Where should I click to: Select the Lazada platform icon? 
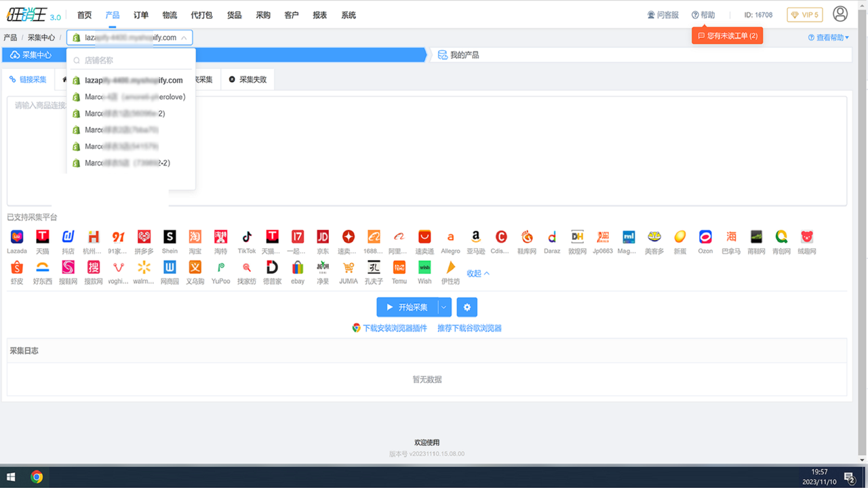tap(17, 237)
